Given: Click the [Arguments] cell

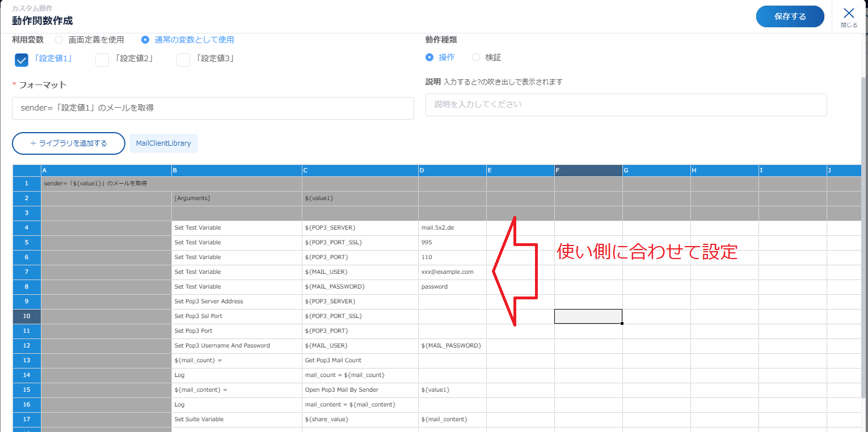Looking at the screenshot, I should 237,198.
